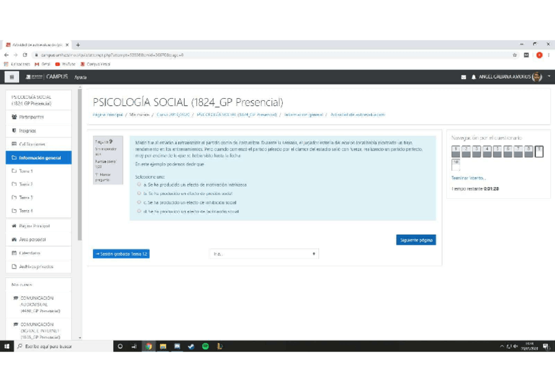
Task: Open the COMUNICACIÓN AUDIOVISUAL course link
Action: (x=40, y=304)
